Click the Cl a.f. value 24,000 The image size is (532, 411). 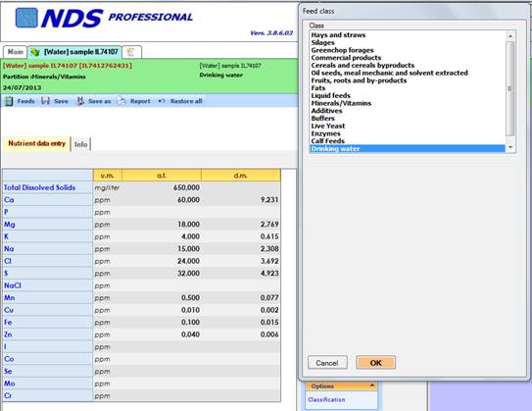(x=189, y=261)
